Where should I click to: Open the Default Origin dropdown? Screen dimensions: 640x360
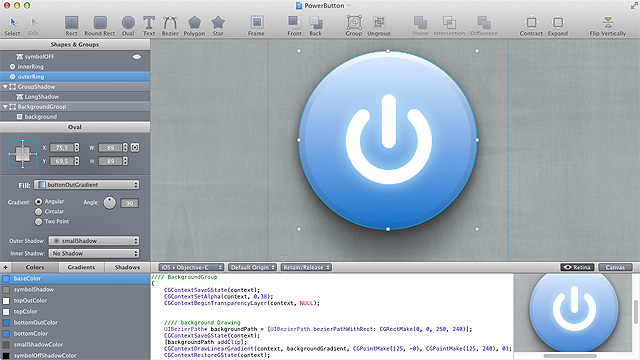tap(252, 267)
